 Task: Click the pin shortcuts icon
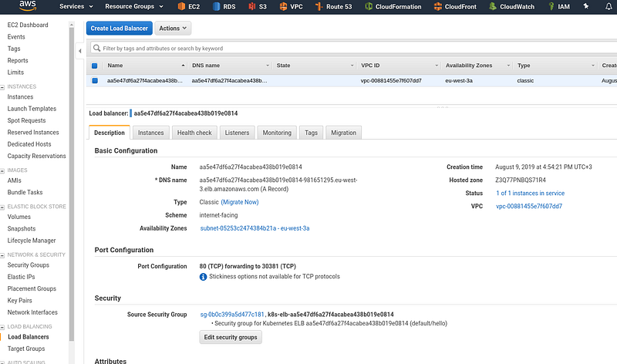586,6
